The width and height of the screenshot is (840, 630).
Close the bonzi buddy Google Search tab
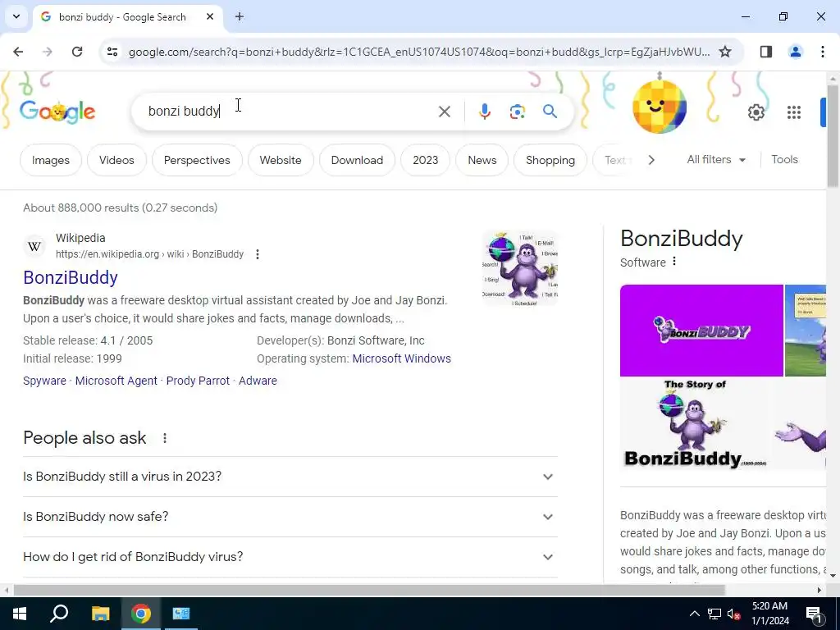(210, 16)
